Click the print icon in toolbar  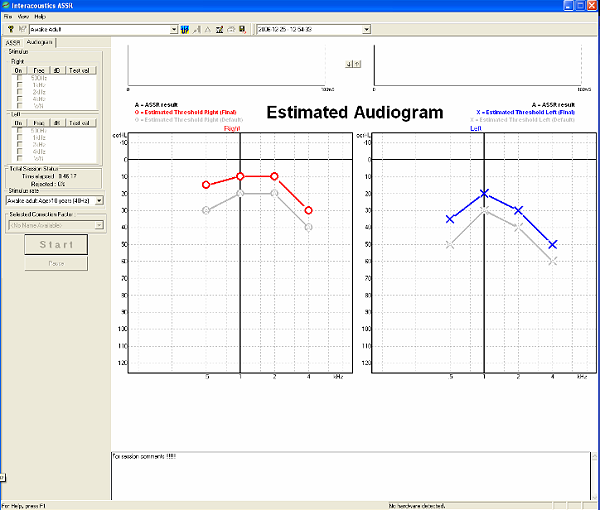pyautogui.click(x=230, y=29)
